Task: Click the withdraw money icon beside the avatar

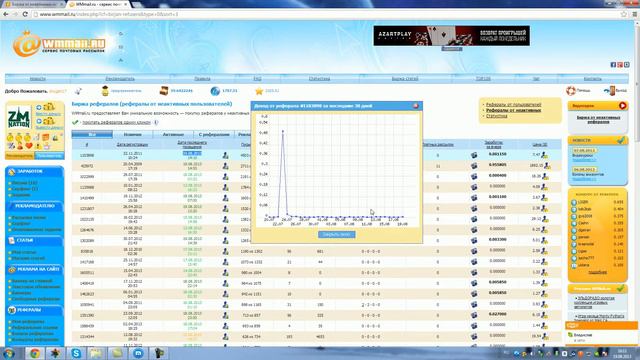Action: [x=49, y=122]
